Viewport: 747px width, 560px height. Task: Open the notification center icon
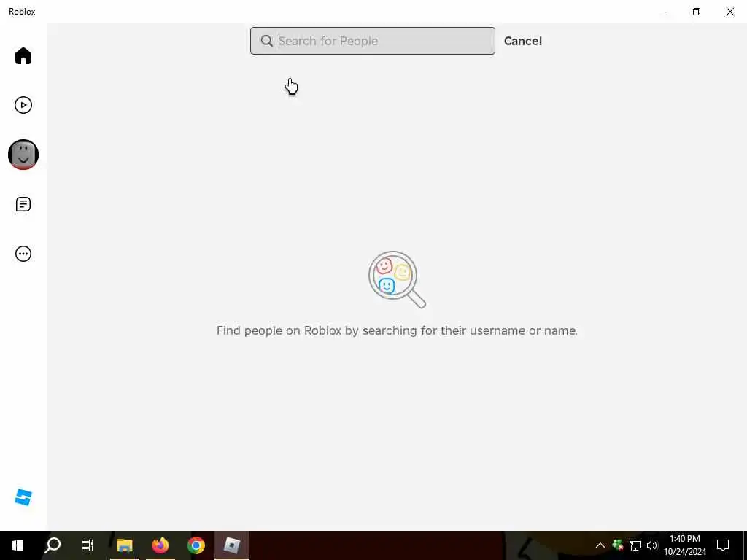point(723,545)
